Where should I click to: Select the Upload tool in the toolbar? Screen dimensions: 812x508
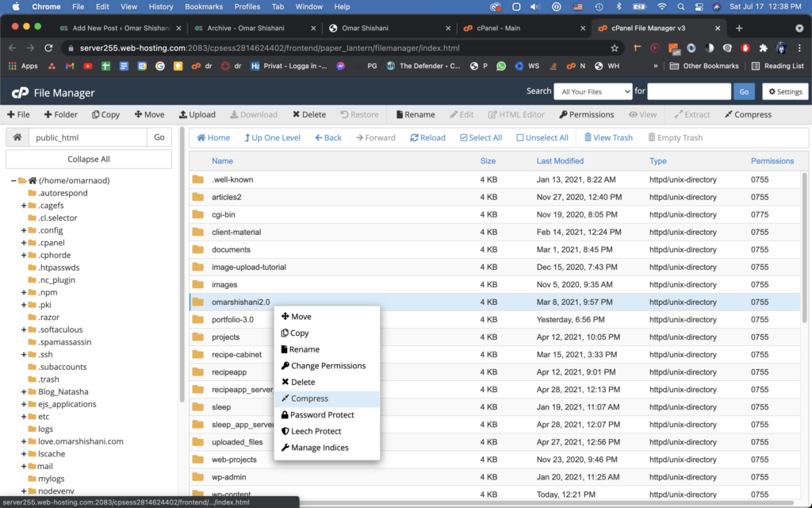tap(197, 114)
